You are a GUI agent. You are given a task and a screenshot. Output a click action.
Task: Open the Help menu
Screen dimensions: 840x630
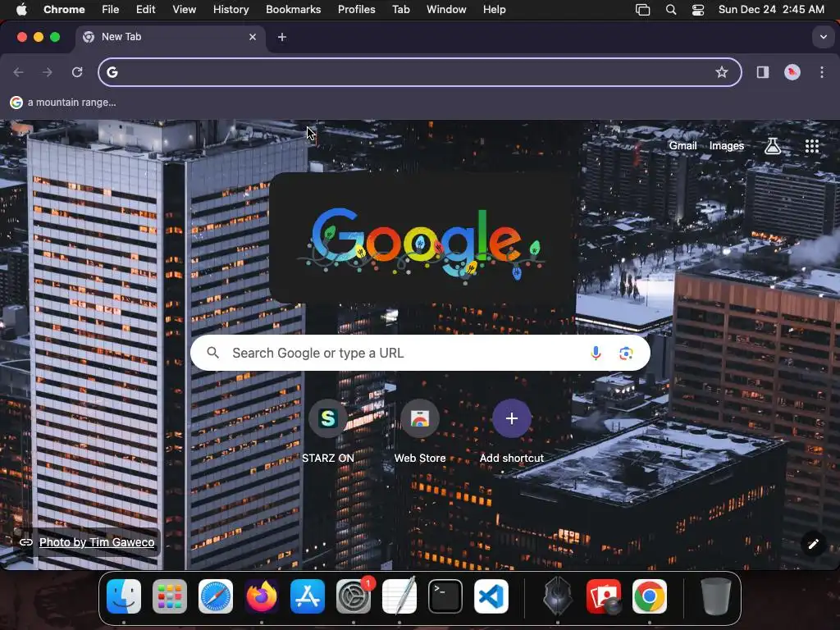(494, 10)
